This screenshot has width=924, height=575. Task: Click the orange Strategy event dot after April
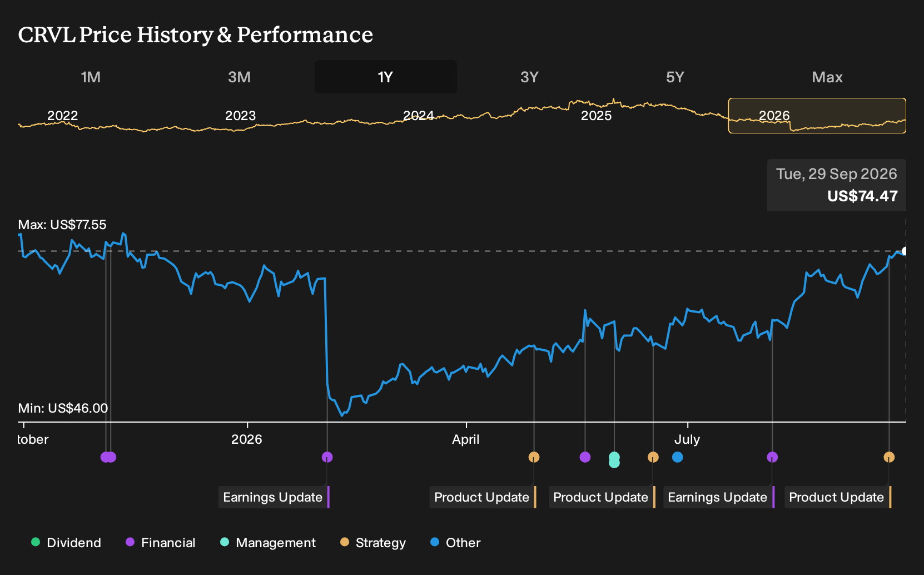coord(534,457)
